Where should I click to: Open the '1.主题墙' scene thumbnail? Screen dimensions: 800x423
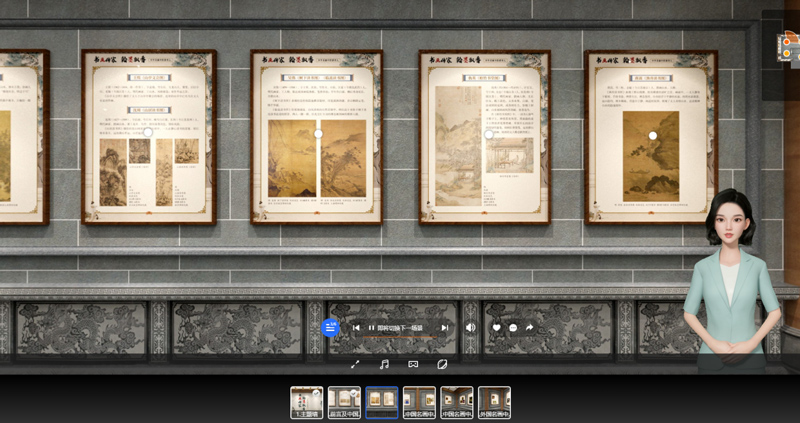click(x=307, y=403)
